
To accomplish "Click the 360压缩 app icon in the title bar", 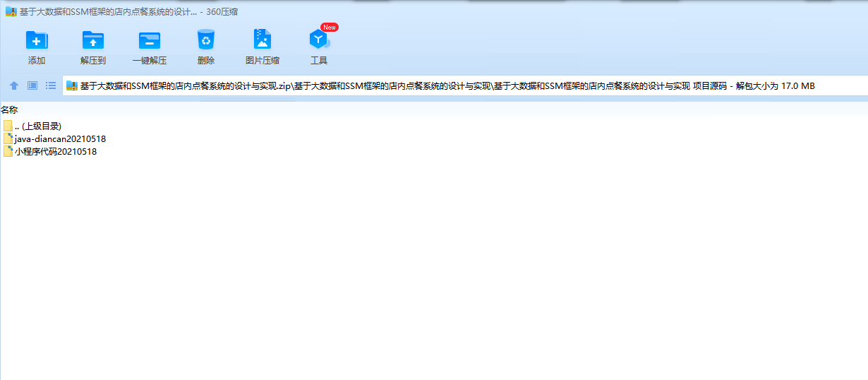I will [x=11, y=12].
